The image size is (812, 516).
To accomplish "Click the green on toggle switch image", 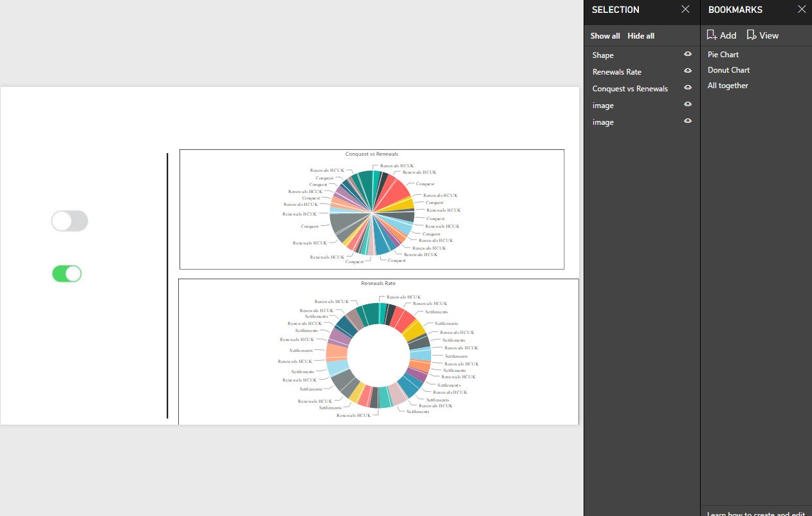I will [x=67, y=273].
